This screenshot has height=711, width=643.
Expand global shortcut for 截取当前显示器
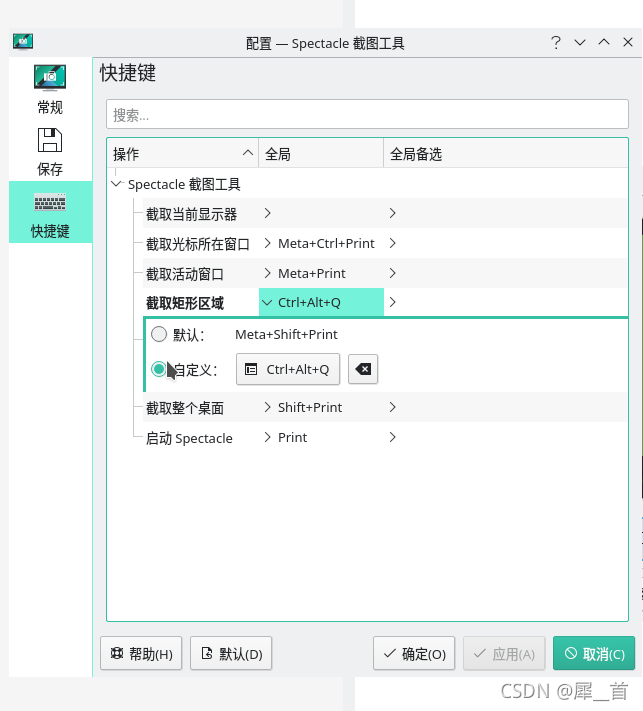[x=268, y=213]
